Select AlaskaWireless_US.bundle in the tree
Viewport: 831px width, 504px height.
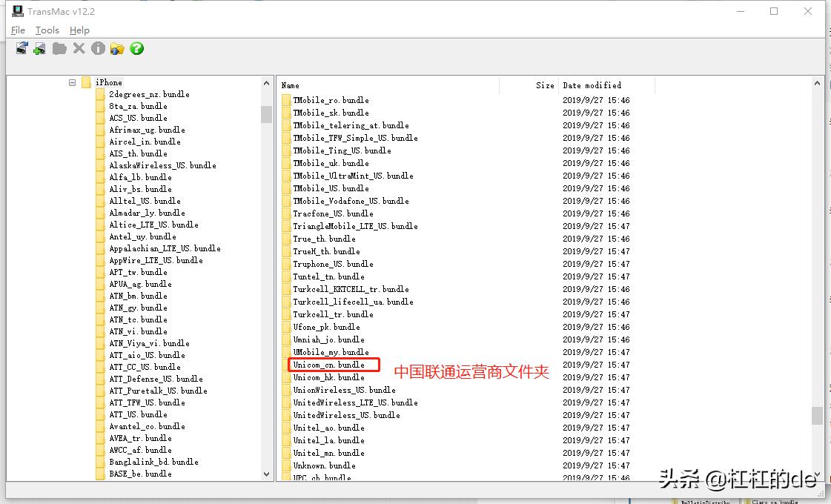[162, 165]
